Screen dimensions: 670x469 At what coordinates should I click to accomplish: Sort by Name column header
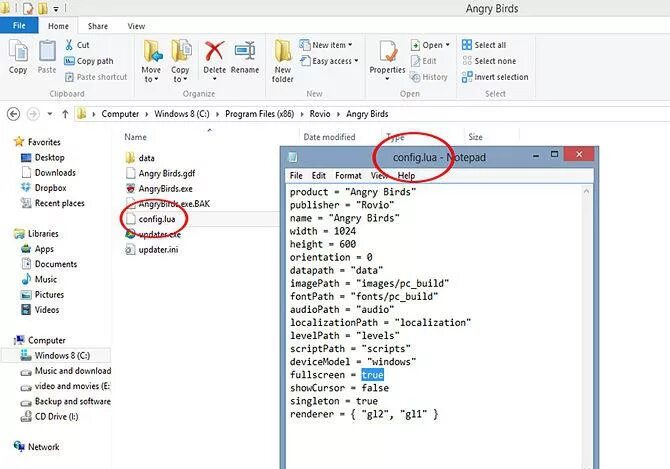tap(135, 137)
